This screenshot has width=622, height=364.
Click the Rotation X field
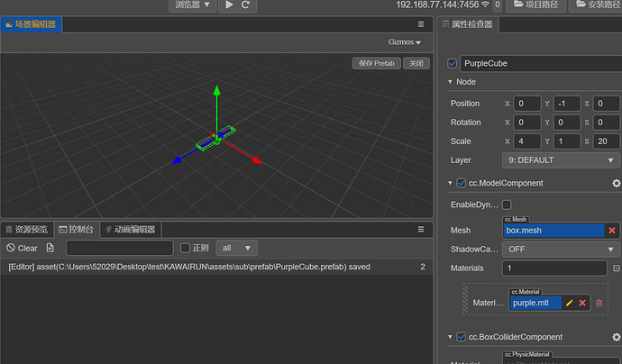[x=526, y=123]
